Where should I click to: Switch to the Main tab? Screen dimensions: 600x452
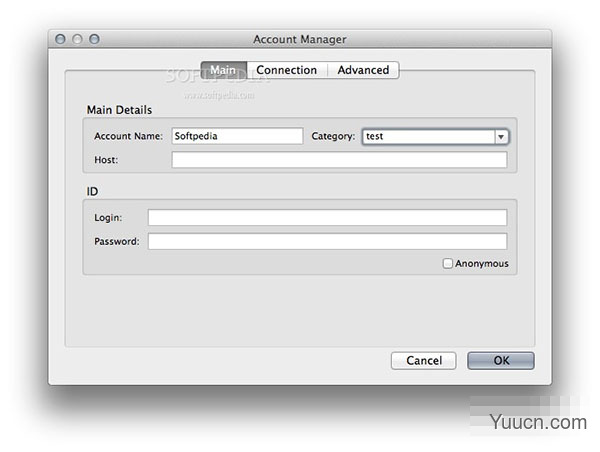[224, 70]
